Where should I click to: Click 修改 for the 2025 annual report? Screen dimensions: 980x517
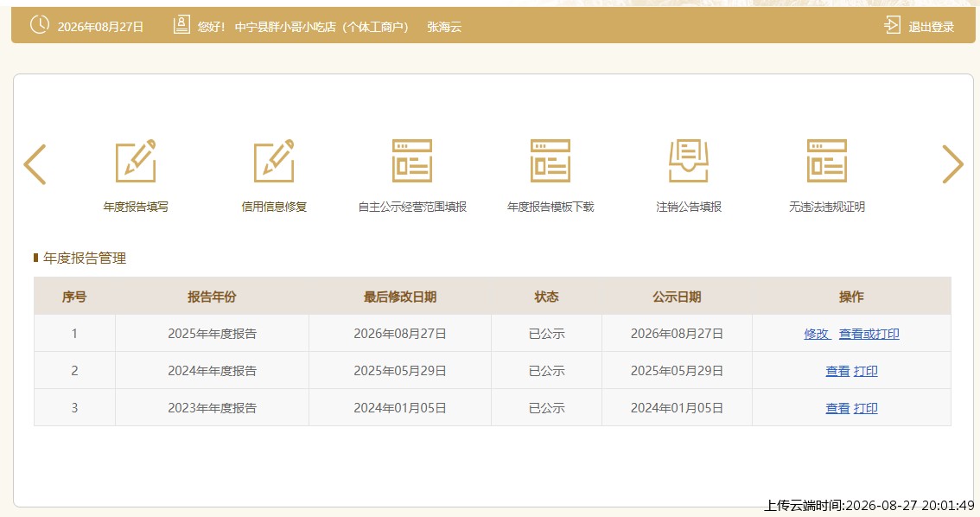(x=817, y=334)
